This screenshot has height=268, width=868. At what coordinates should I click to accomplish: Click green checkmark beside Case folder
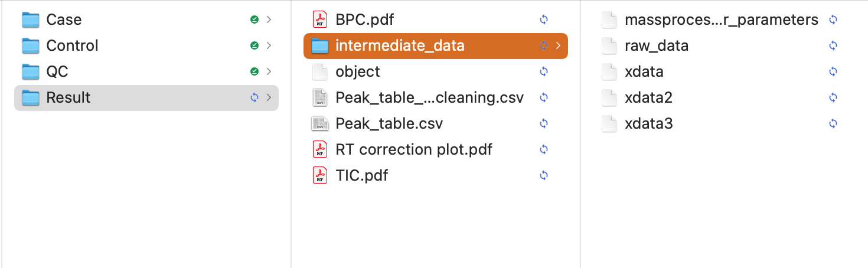(254, 19)
